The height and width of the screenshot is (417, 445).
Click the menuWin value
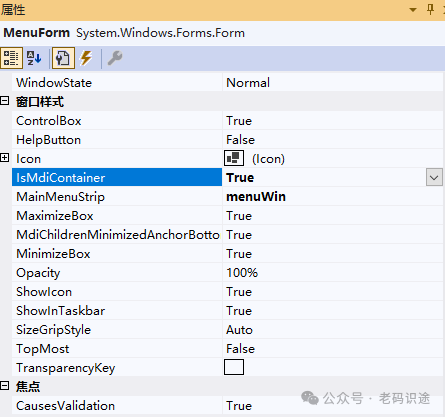(x=256, y=197)
